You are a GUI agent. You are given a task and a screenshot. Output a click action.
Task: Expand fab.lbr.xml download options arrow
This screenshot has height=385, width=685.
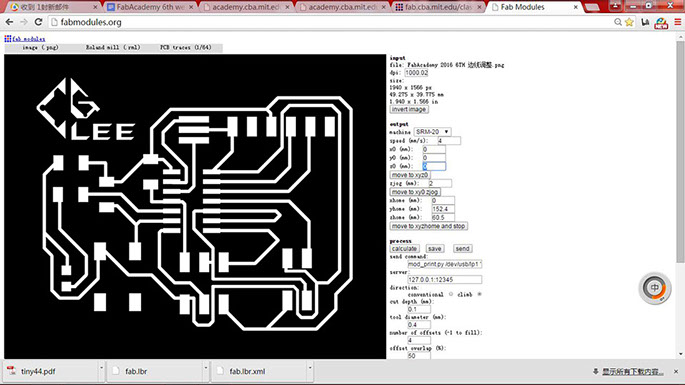pos(310,368)
